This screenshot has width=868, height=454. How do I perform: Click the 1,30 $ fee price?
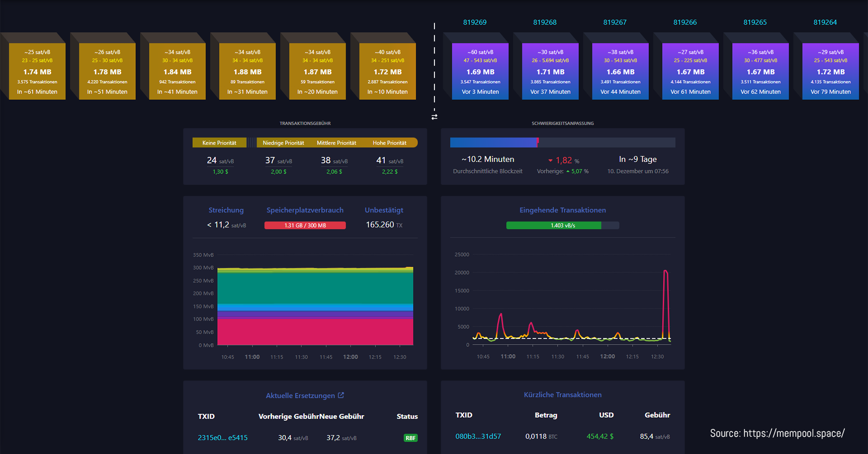220,172
